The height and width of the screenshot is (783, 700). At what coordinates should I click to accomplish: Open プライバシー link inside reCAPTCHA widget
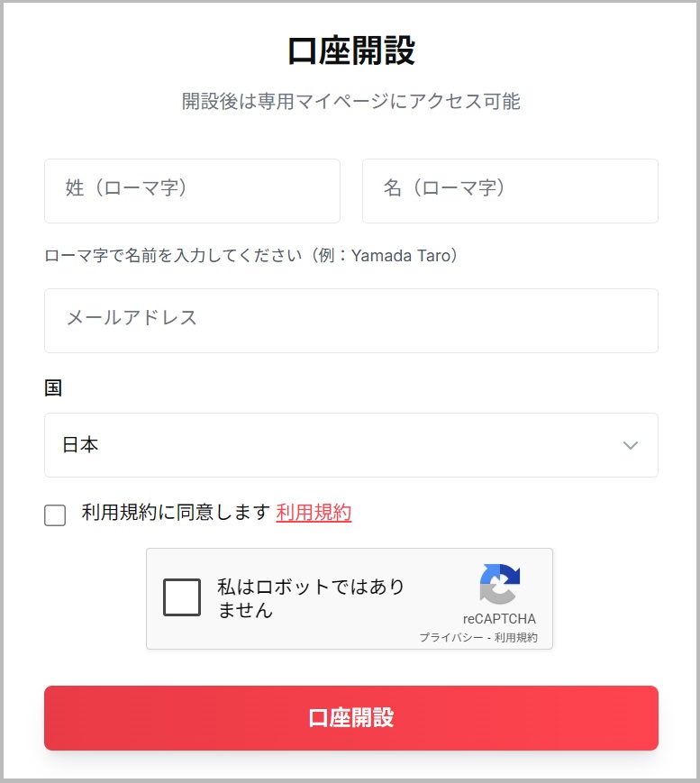click(450, 638)
